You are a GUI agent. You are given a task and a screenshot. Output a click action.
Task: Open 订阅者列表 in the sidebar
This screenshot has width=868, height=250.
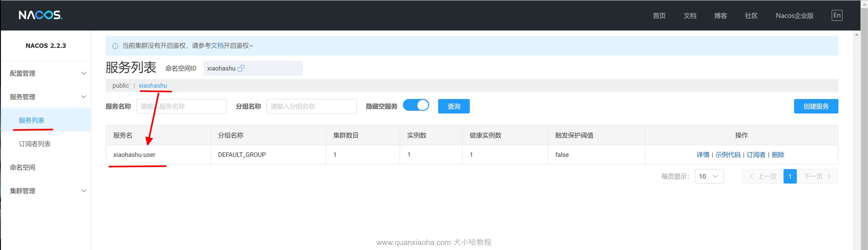point(35,144)
